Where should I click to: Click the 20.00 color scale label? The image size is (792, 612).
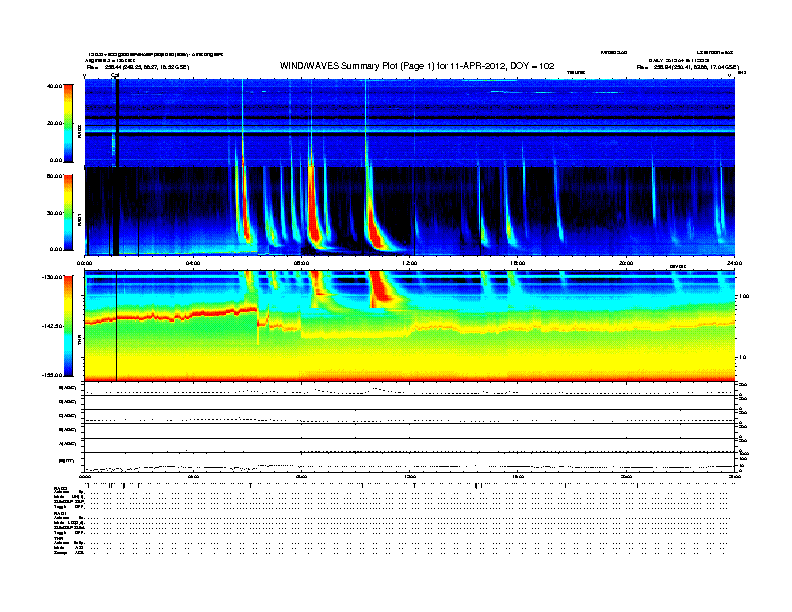coord(54,123)
